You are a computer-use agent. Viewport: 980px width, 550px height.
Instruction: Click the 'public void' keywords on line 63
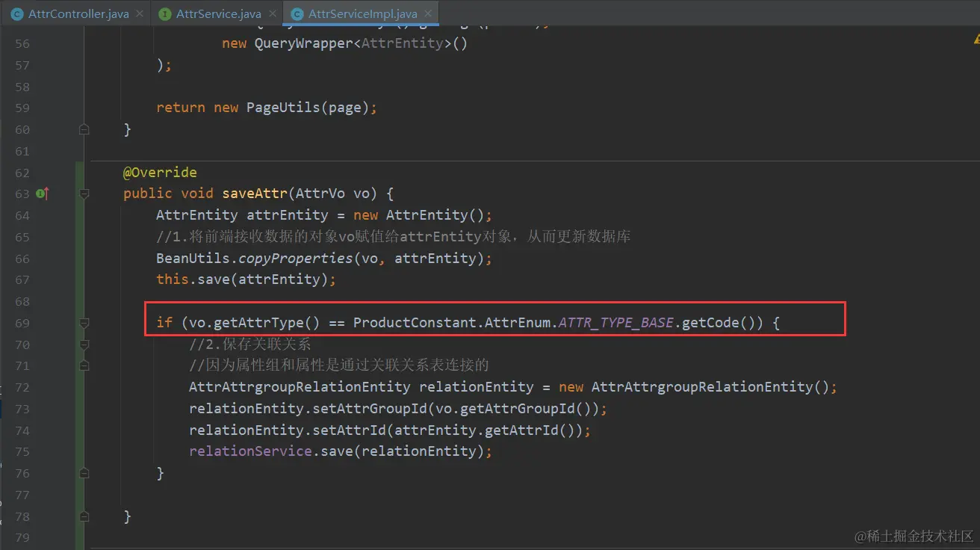[x=168, y=194]
